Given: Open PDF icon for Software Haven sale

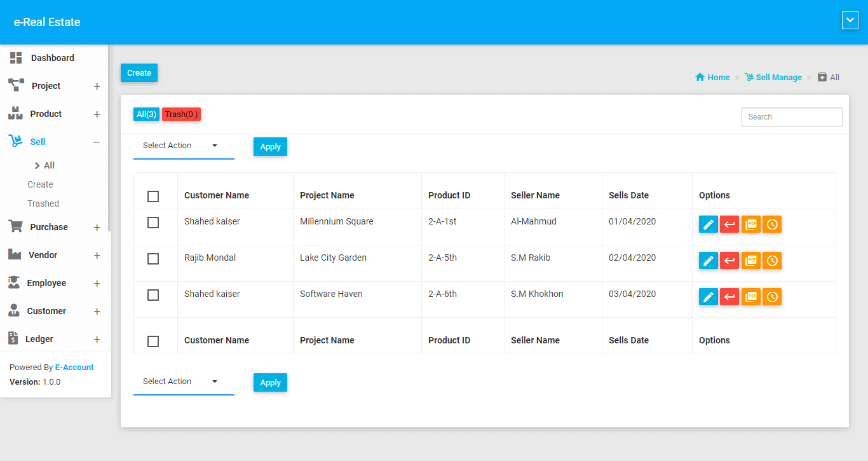Looking at the screenshot, I should [751, 297].
